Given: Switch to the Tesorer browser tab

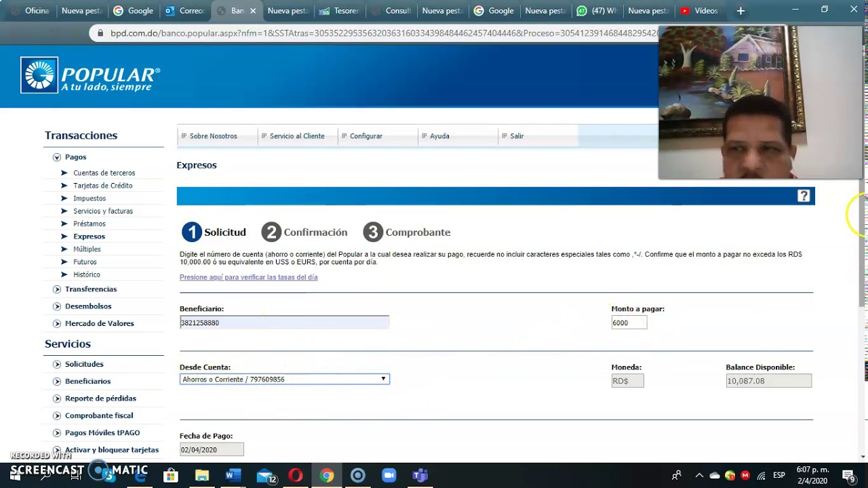Looking at the screenshot, I should pos(339,11).
